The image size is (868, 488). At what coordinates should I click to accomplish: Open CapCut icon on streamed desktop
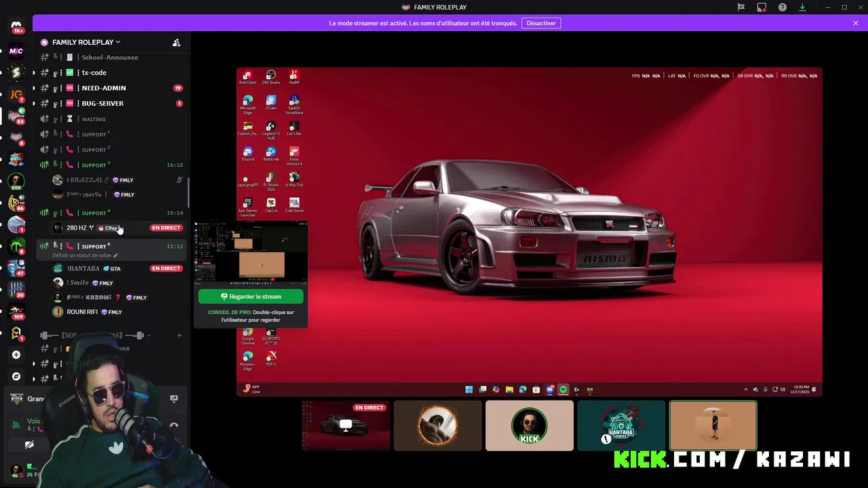pos(271,205)
